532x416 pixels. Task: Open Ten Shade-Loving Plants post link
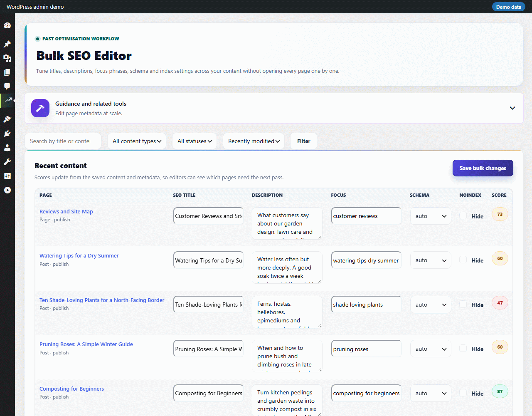point(102,300)
